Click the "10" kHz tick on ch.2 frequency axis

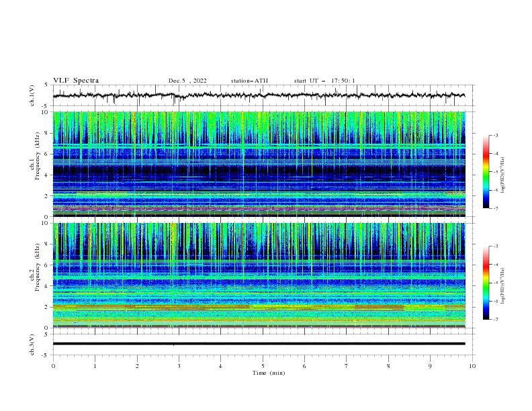click(46, 223)
